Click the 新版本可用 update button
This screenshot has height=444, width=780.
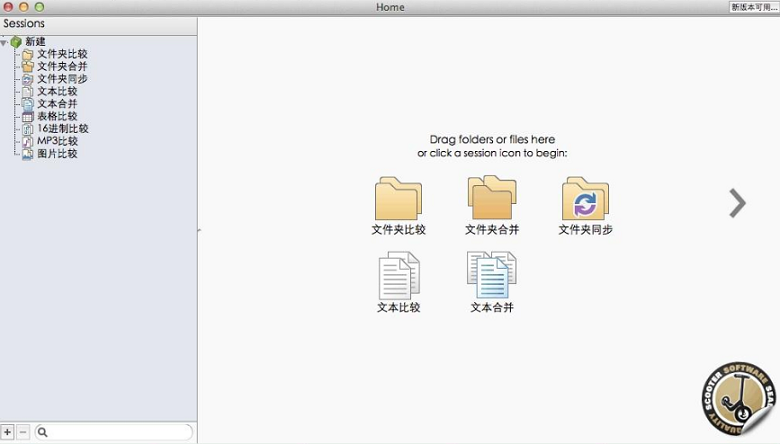754,7
